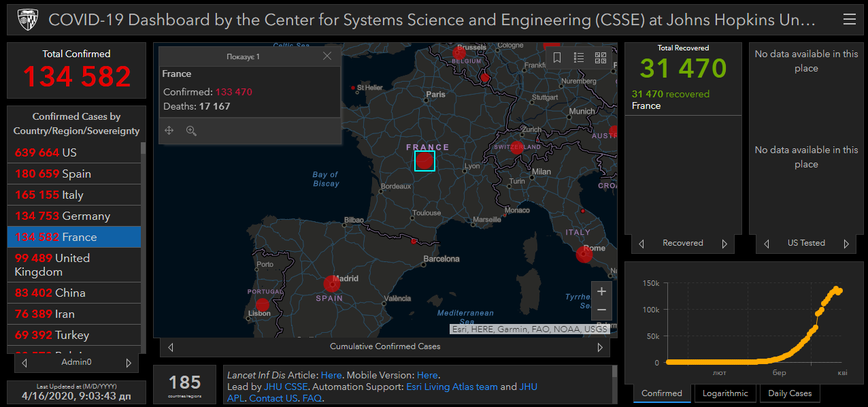The height and width of the screenshot is (407, 868).
Task: Open the dashboard hamburger menu
Action: coord(849,20)
